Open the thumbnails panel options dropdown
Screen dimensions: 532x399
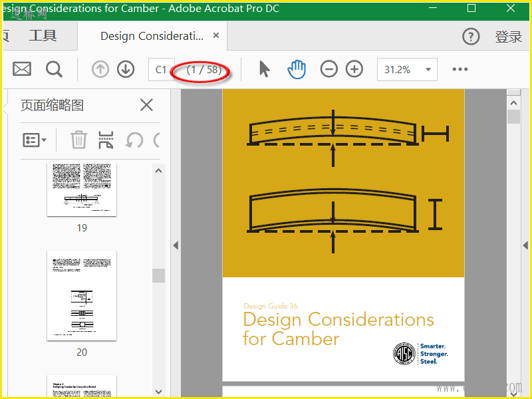click(x=35, y=140)
